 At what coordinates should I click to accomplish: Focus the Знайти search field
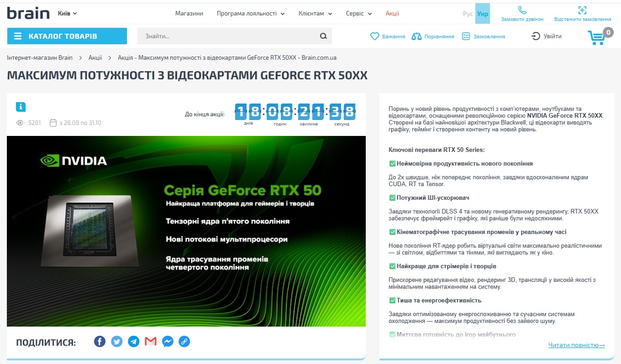pos(228,36)
